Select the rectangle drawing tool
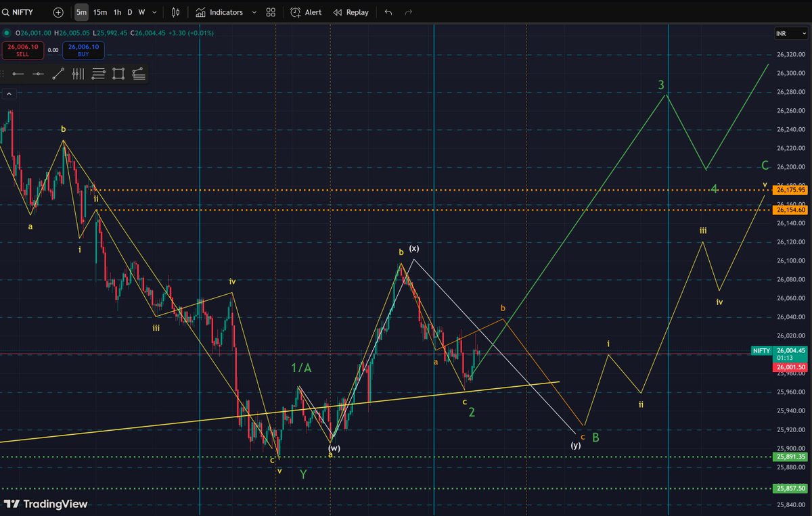The height and width of the screenshot is (516, 812). point(118,73)
